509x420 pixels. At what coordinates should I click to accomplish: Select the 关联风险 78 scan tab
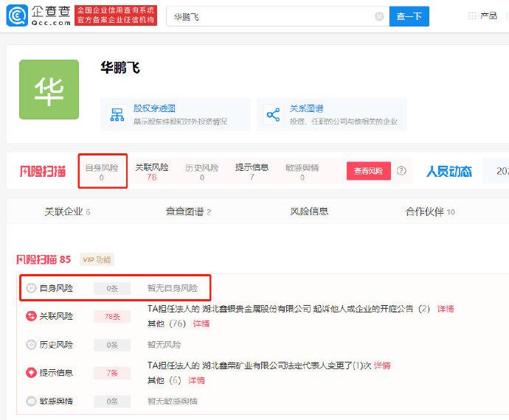(x=152, y=172)
